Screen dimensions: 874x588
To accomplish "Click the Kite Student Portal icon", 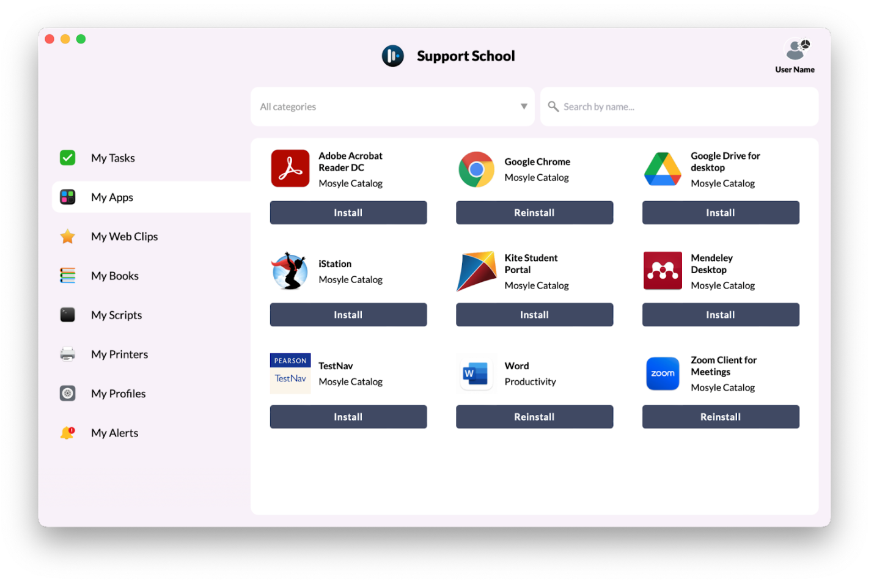I will click(476, 271).
